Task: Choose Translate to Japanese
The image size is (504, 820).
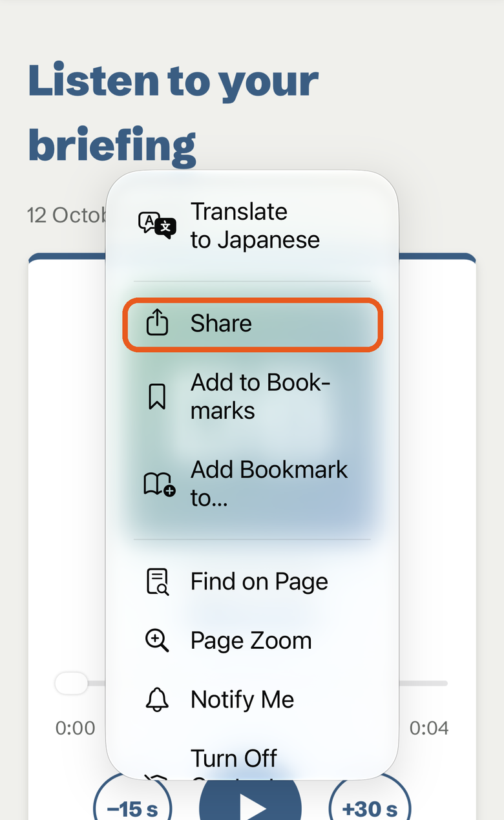Action: point(252,226)
